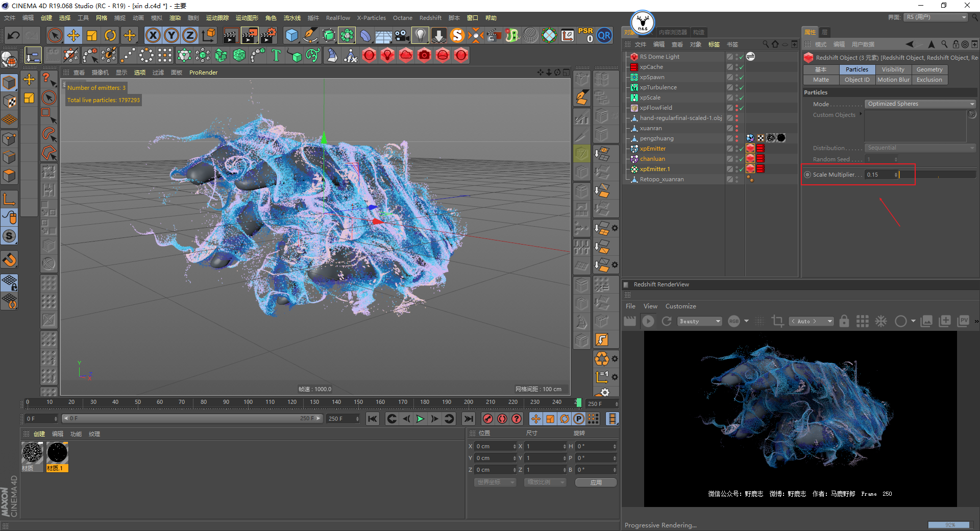Click the lock icon in Redshift RenderView

click(844, 321)
